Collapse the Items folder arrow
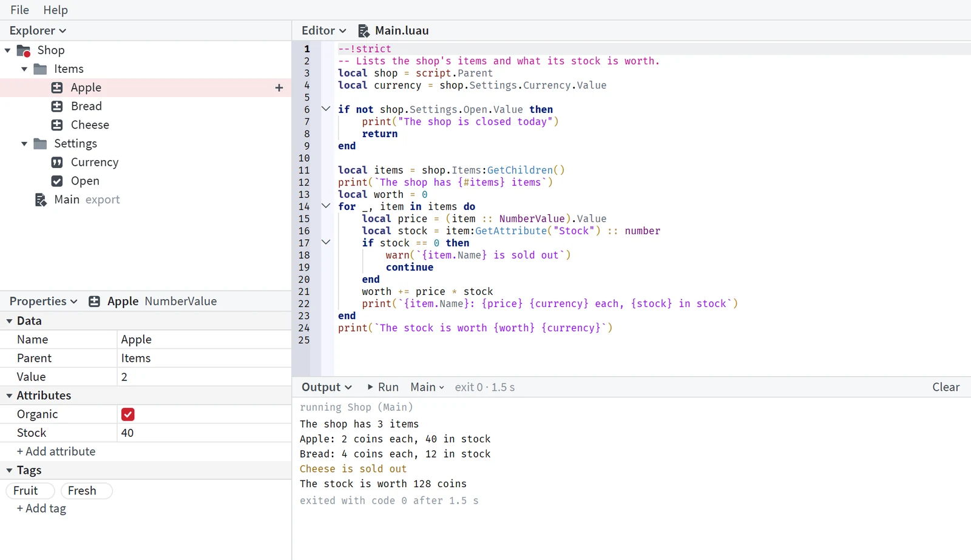This screenshot has width=971, height=560. click(x=24, y=69)
